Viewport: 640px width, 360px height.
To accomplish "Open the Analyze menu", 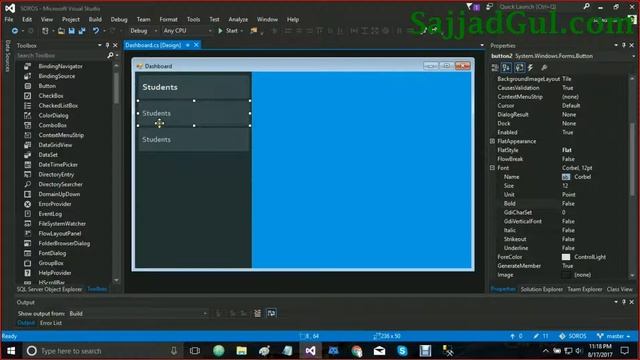I will point(238,19).
